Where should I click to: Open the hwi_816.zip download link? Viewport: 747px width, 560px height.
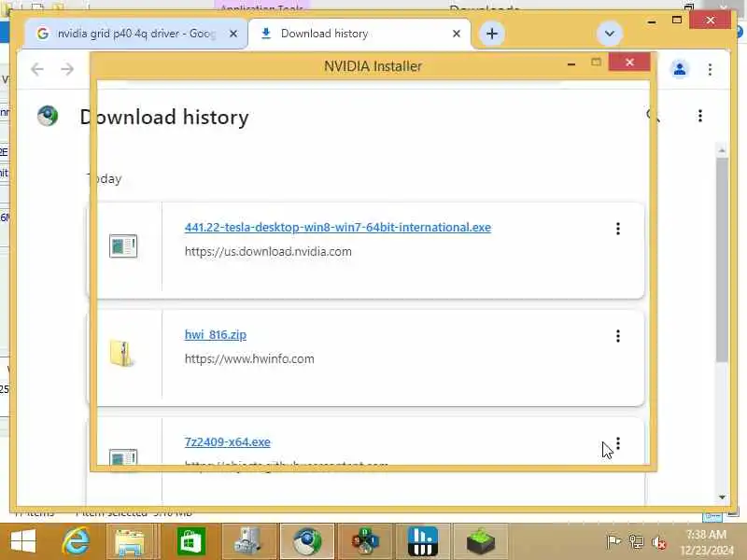(x=216, y=335)
